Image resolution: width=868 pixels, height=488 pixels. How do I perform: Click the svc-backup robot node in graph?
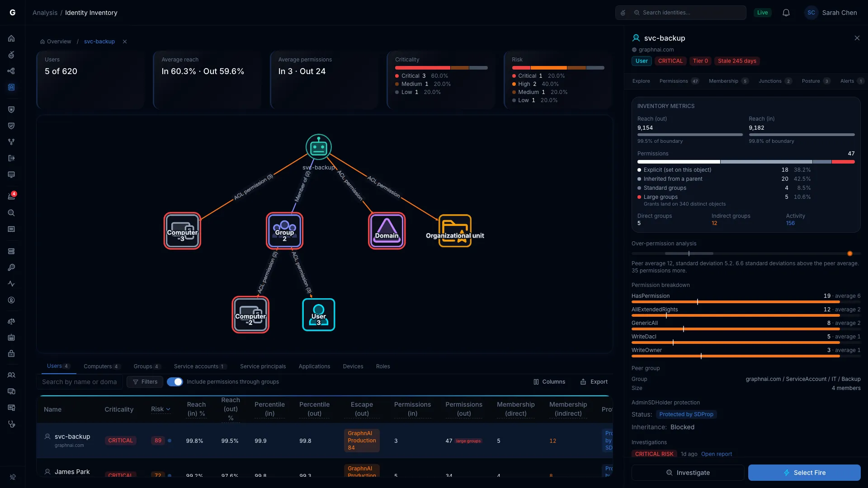pyautogui.click(x=319, y=147)
